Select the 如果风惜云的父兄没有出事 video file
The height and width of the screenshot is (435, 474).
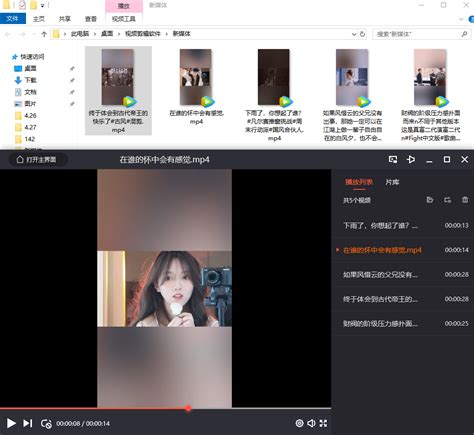click(352, 95)
